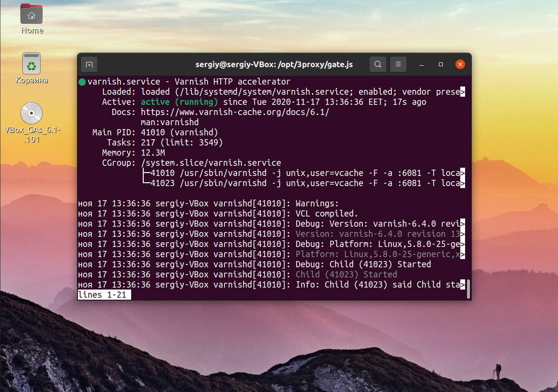Click the CGroup /system.slice/varnish.service path
The height and width of the screenshot is (392, 558).
point(211,163)
